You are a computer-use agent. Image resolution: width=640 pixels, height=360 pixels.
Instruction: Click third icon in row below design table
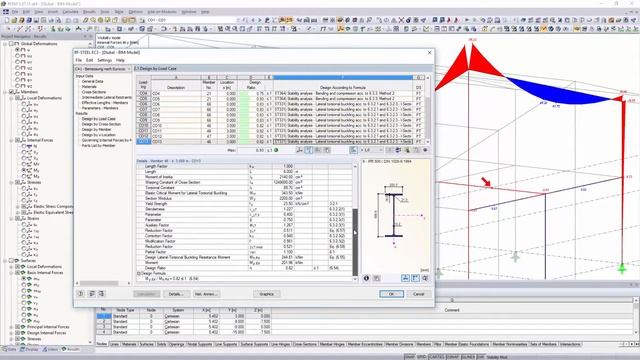[318, 150]
